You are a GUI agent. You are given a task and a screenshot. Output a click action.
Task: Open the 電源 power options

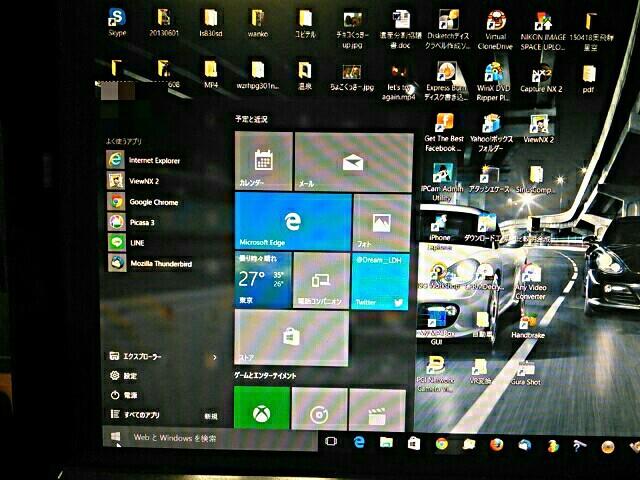pos(124,395)
